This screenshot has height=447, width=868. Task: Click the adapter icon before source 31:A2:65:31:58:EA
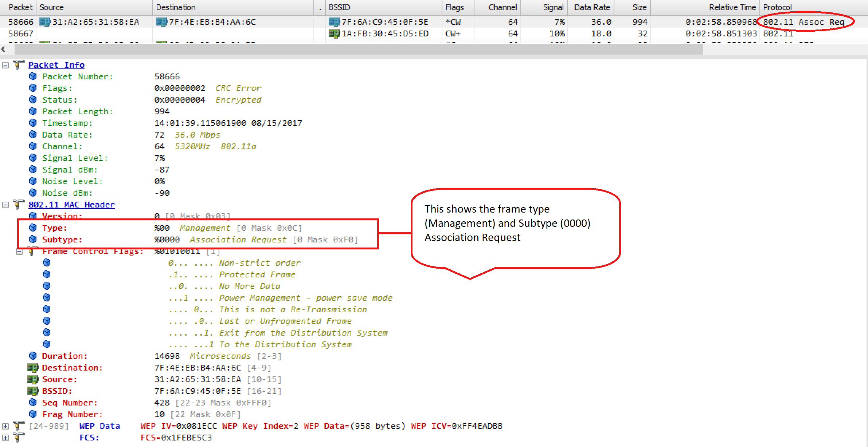pyautogui.click(x=44, y=22)
